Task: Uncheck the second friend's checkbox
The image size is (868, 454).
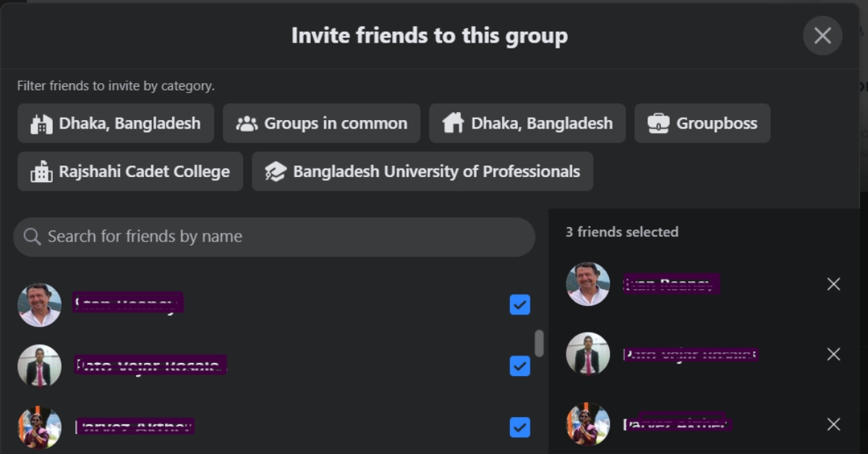Action: (x=519, y=366)
